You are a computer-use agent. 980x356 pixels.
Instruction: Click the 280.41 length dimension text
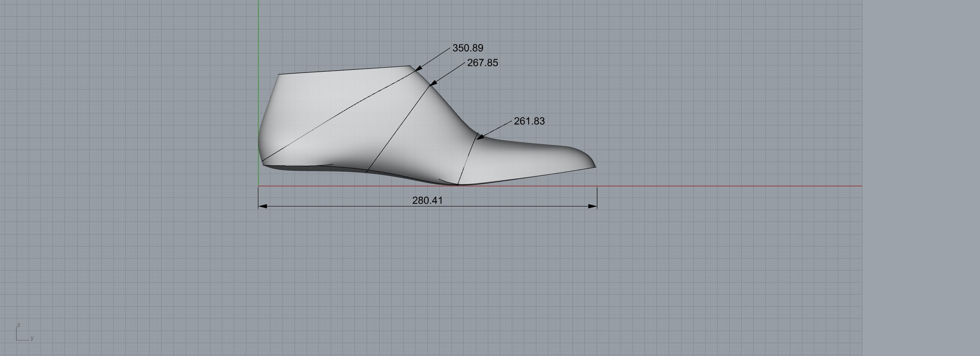[x=427, y=201]
